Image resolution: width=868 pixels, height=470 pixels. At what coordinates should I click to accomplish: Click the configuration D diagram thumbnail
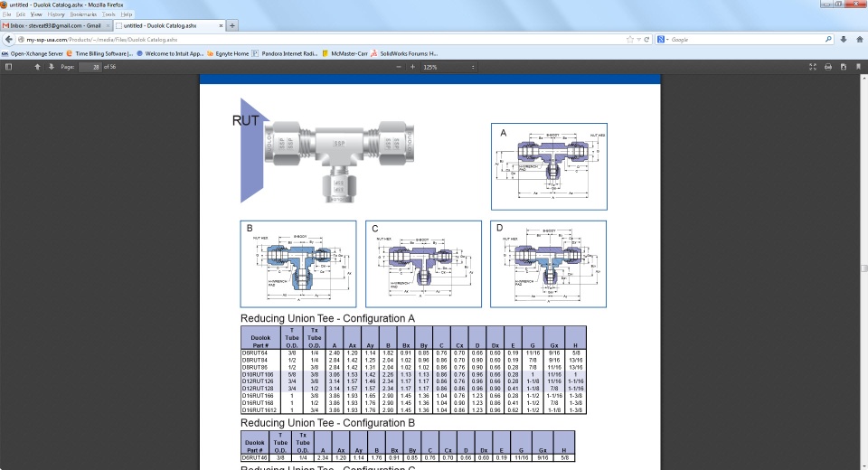coord(549,264)
